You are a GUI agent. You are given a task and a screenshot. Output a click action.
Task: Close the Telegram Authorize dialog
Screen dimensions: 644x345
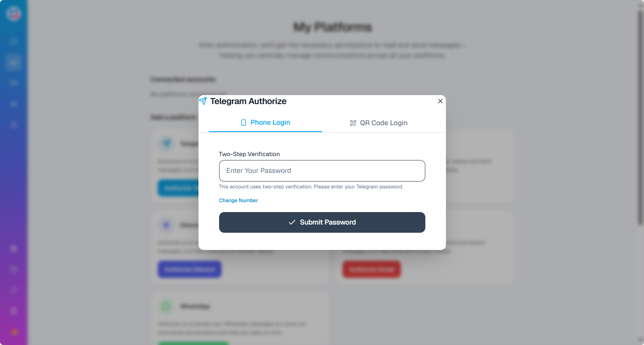[x=440, y=101]
